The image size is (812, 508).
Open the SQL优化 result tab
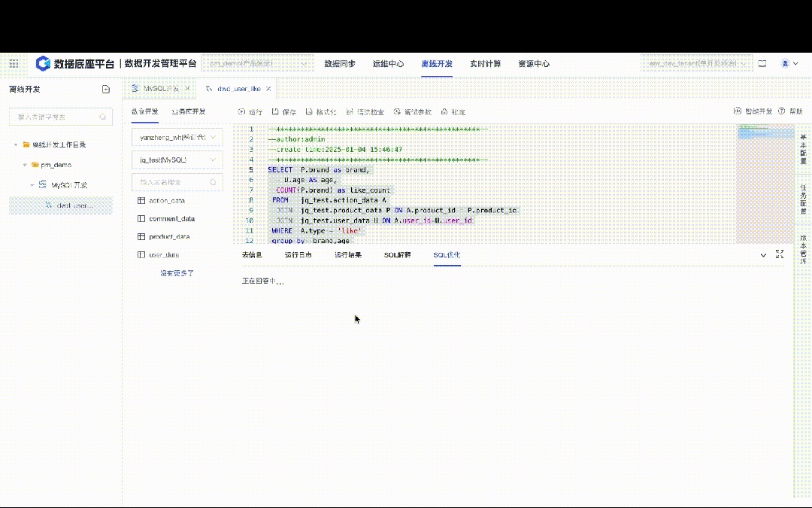pyautogui.click(x=447, y=255)
